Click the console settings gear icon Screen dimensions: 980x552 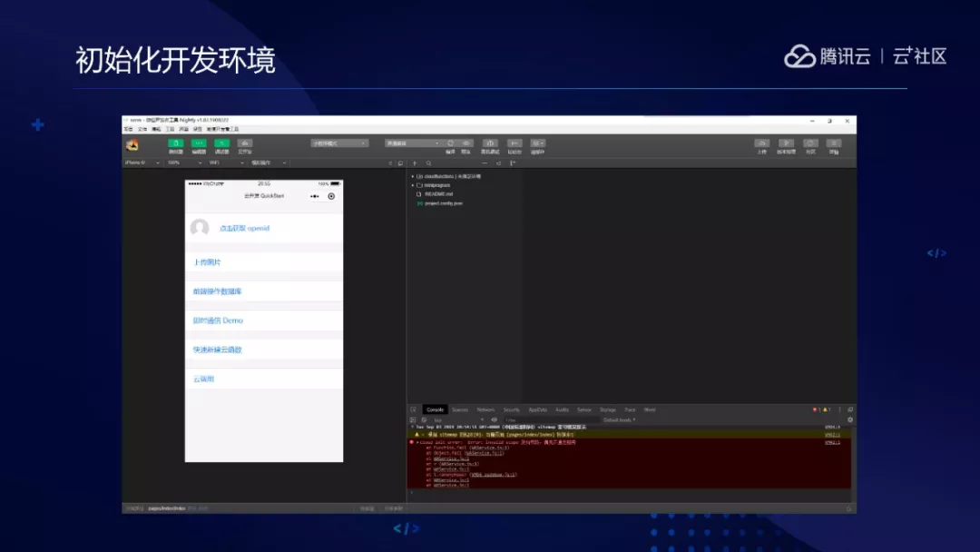[x=850, y=420]
